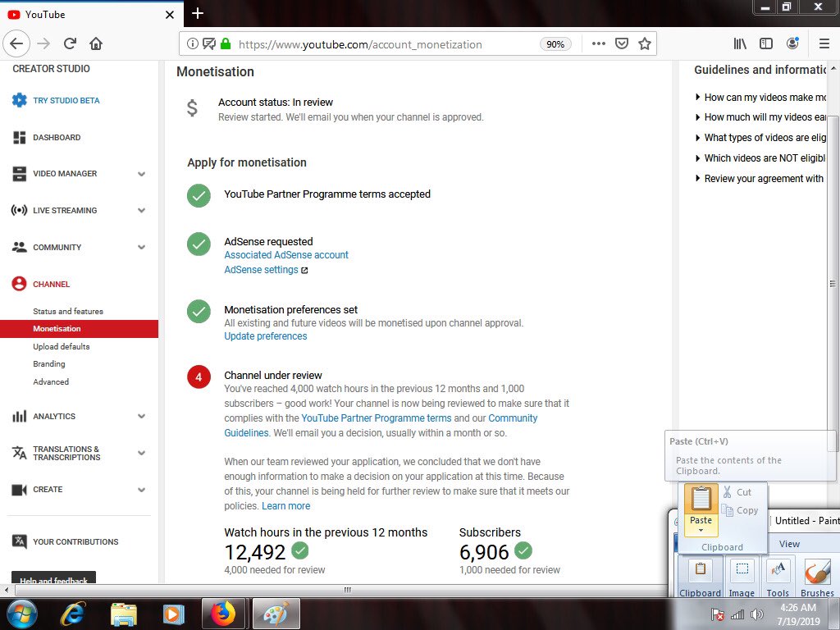Click the Update preferences link
The image size is (840, 630).
tap(266, 336)
